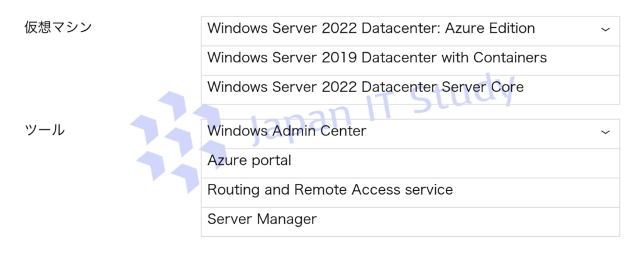Click the word Routing in tools list
The image size is (644, 267).
[231, 190]
